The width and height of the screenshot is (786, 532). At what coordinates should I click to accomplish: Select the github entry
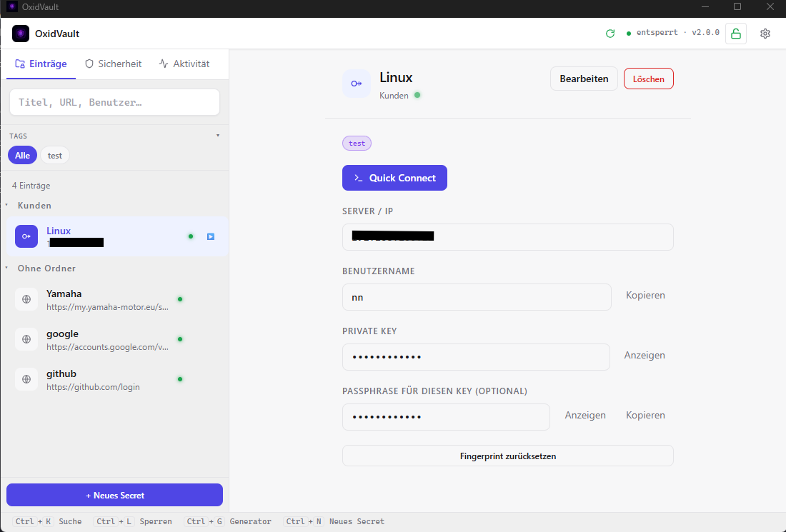[x=114, y=379]
